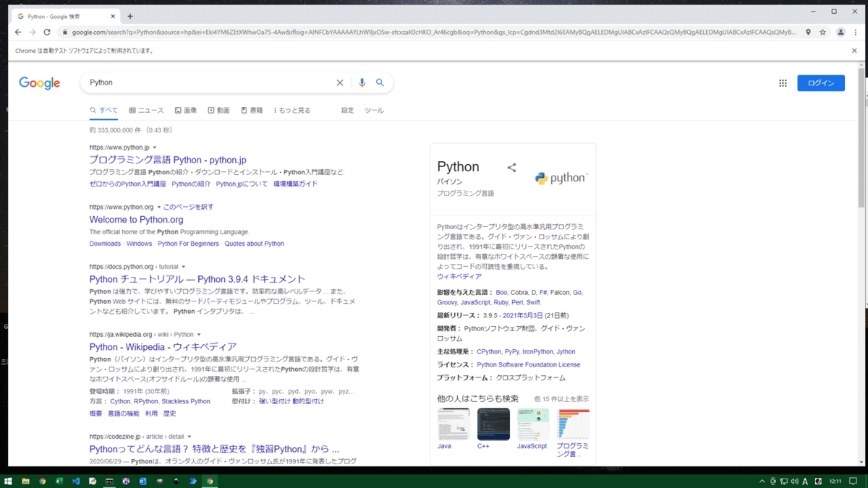Bookmark this page with the star icon
Viewport: 868px width, 488px height.
[x=822, y=32]
